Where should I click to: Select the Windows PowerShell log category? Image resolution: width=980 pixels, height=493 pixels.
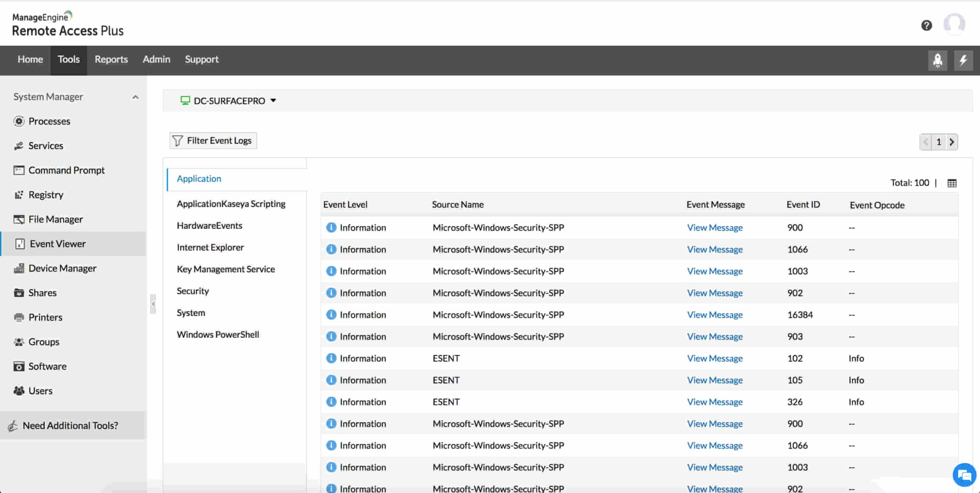[218, 335]
